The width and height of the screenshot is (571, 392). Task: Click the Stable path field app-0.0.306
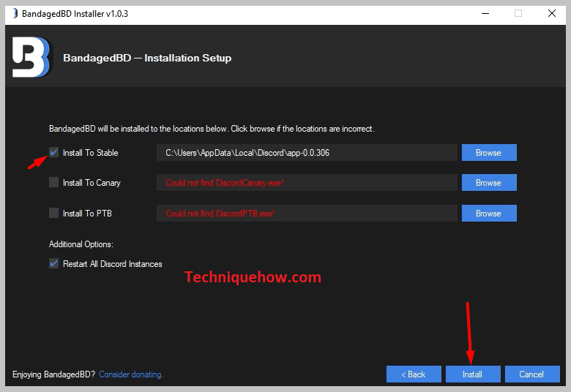pos(307,153)
